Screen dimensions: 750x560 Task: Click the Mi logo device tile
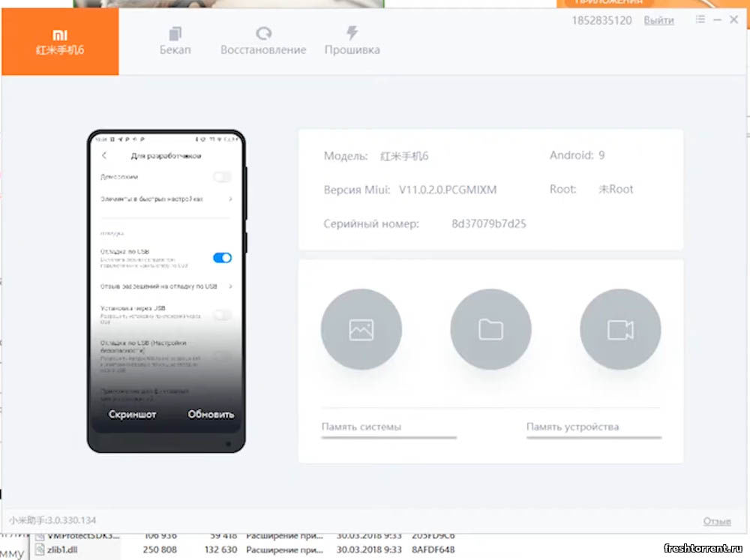coord(60,42)
